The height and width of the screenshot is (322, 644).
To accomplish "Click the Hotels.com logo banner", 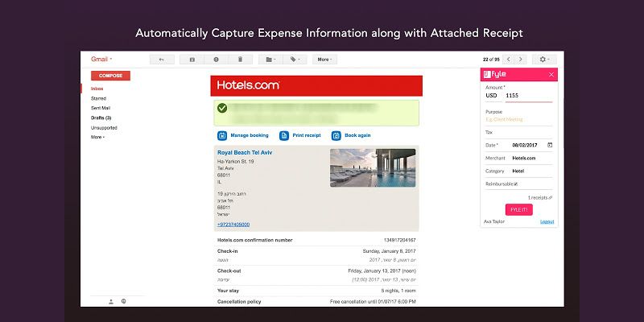I will click(x=316, y=85).
